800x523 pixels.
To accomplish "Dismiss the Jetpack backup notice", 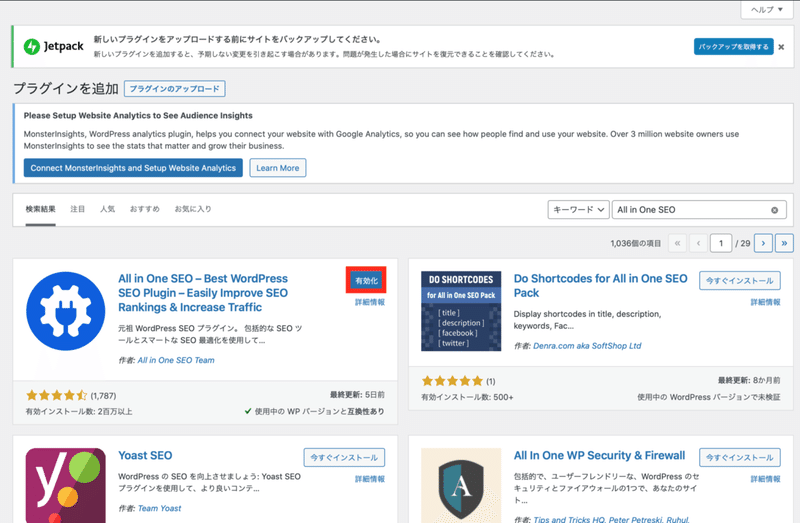I will pyautogui.click(x=781, y=47).
